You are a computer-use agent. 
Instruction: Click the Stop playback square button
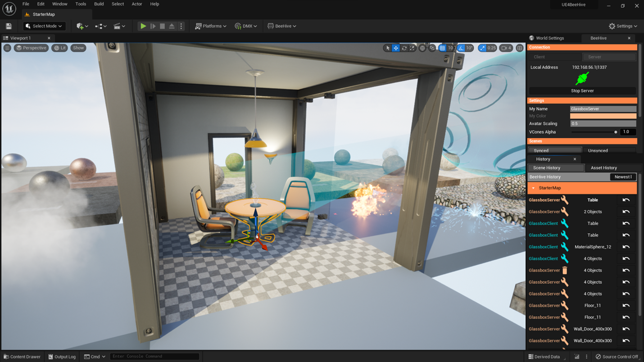162,26
